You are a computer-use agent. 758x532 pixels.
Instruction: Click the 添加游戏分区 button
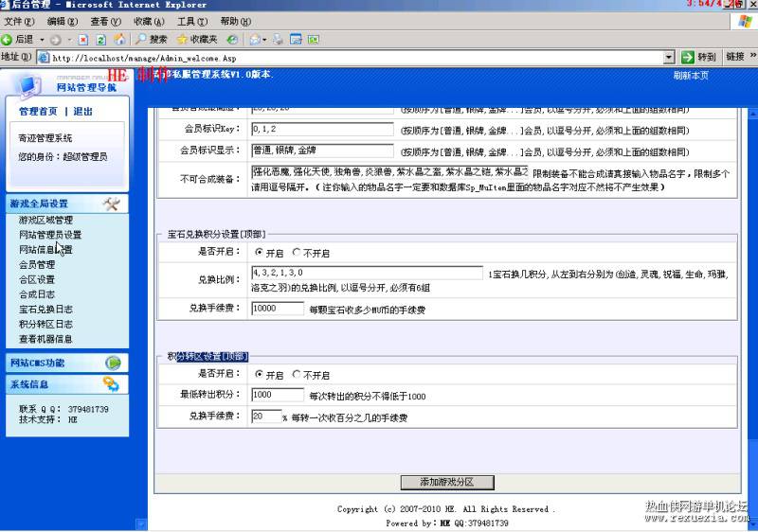tap(447, 482)
